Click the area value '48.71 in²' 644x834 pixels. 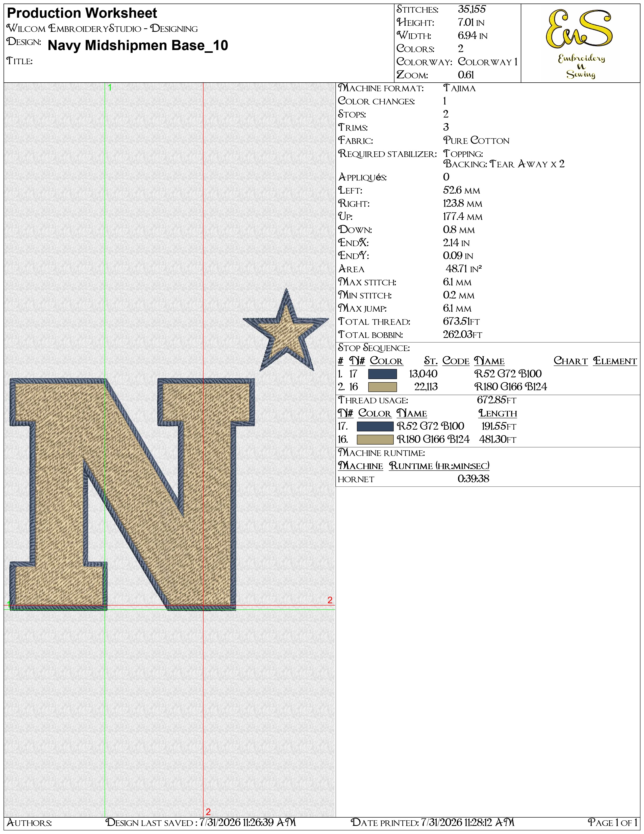point(464,269)
